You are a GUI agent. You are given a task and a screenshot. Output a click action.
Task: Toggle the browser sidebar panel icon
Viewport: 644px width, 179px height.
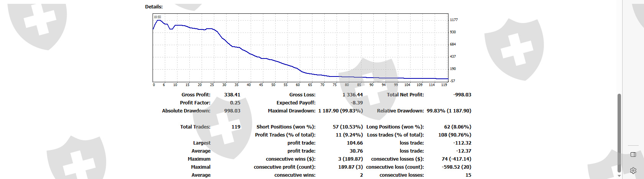tap(633, 155)
